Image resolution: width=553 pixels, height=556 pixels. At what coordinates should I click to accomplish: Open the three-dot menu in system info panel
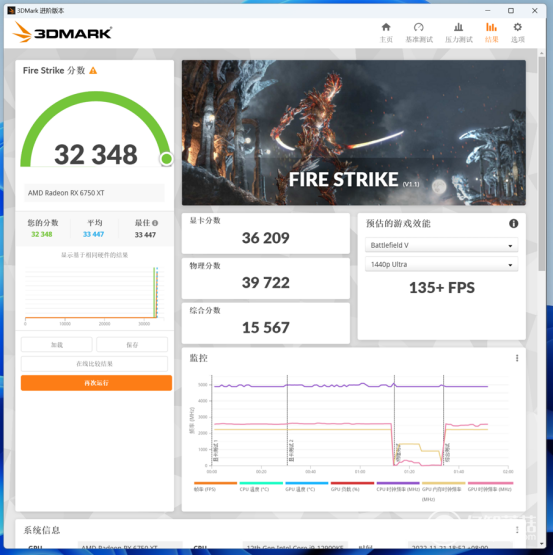517,530
